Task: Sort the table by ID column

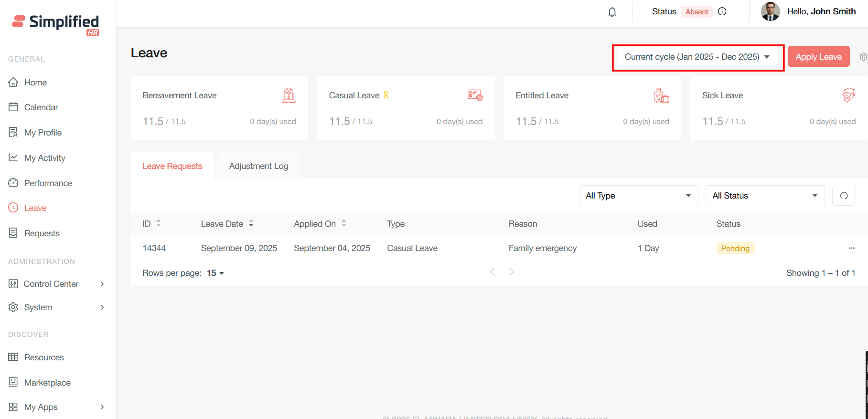Action: pos(158,223)
